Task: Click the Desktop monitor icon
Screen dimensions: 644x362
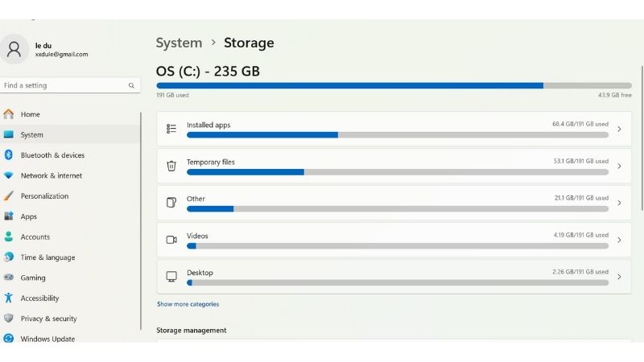Action: [171, 277]
